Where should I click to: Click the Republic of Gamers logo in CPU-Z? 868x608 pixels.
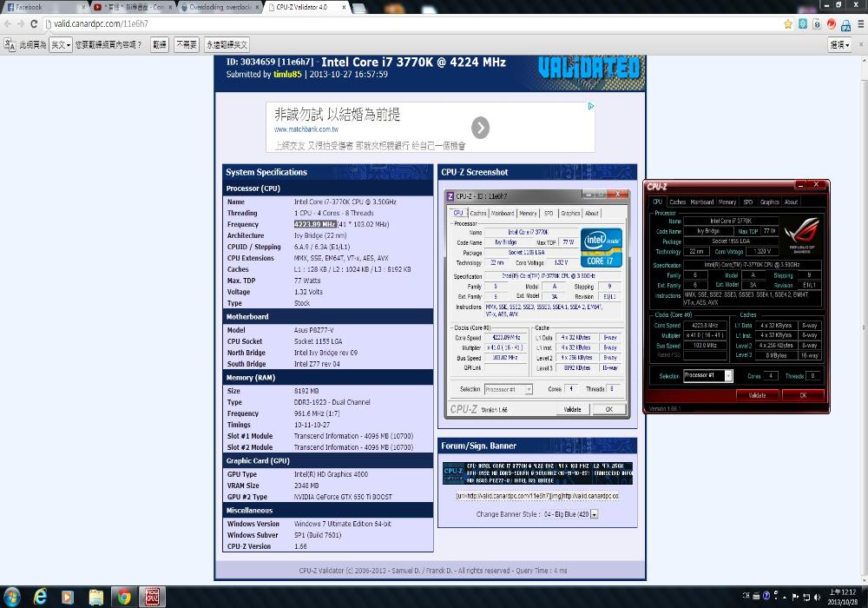pos(801,235)
